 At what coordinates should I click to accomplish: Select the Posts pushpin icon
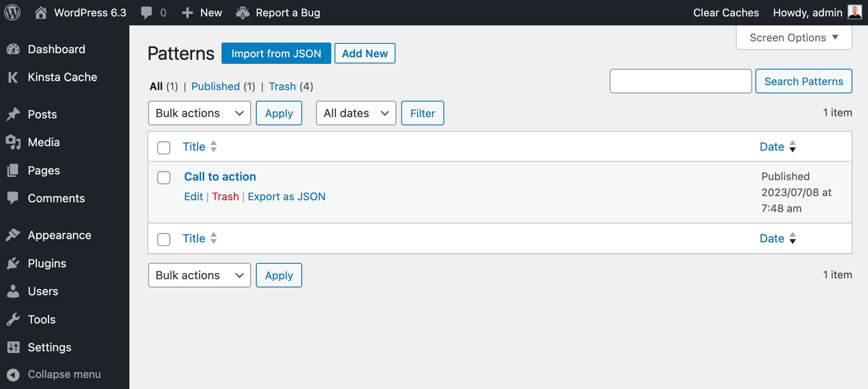14,114
